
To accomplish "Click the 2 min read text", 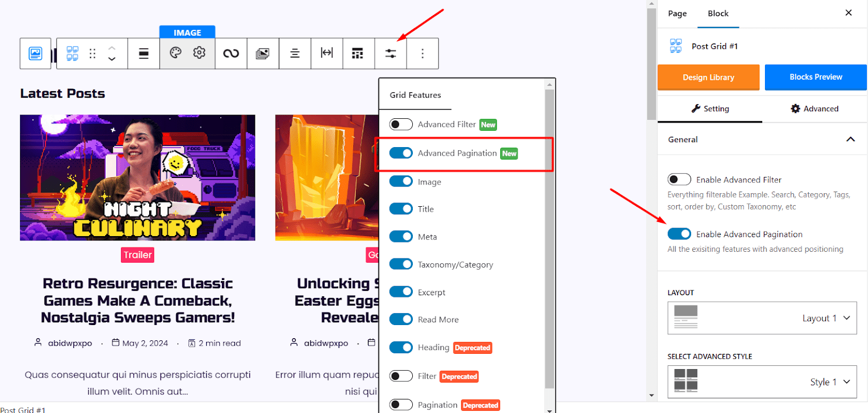I will 220,343.
